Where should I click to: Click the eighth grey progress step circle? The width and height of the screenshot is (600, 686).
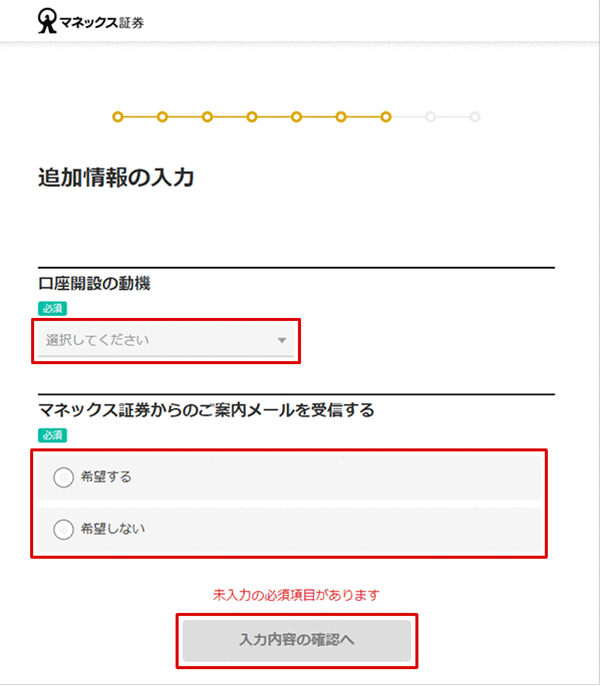click(430, 117)
